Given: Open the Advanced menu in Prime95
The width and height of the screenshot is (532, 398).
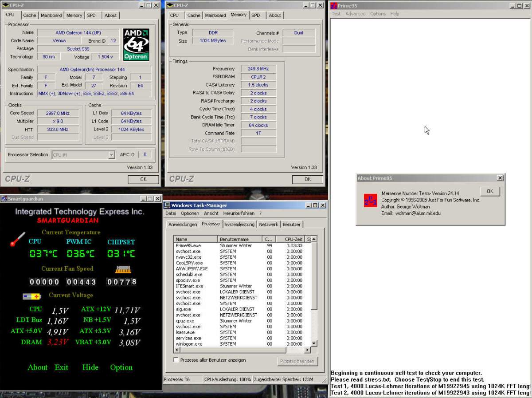Looking at the screenshot, I should pyautogui.click(x=356, y=14).
